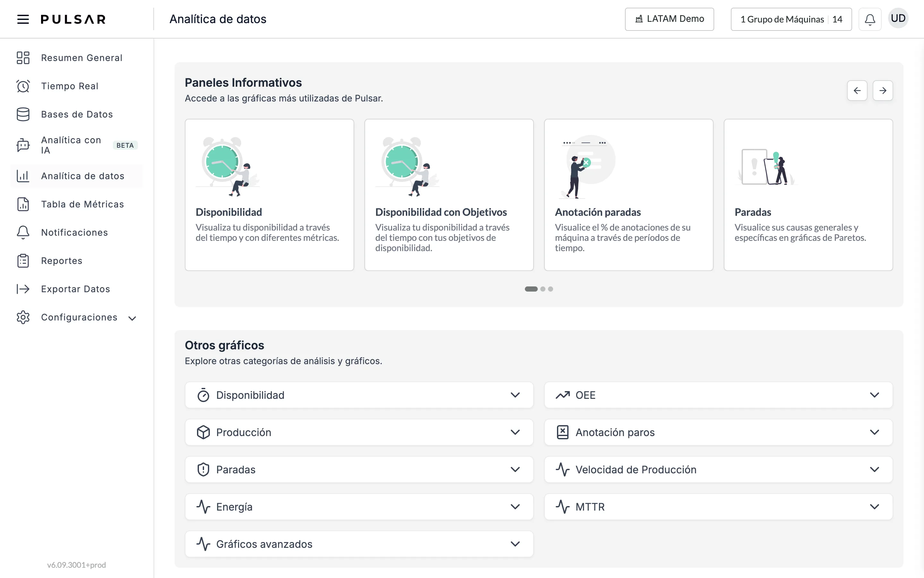This screenshot has height=578, width=924.
Task: Click the PULSAR logo
Action: (73, 19)
